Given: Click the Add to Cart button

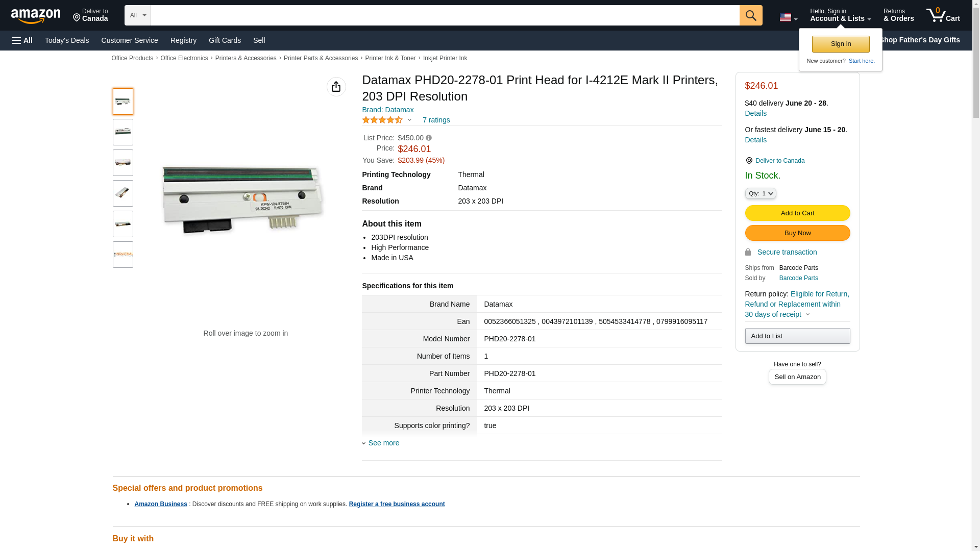Looking at the screenshot, I should pyautogui.click(x=797, y=213).
